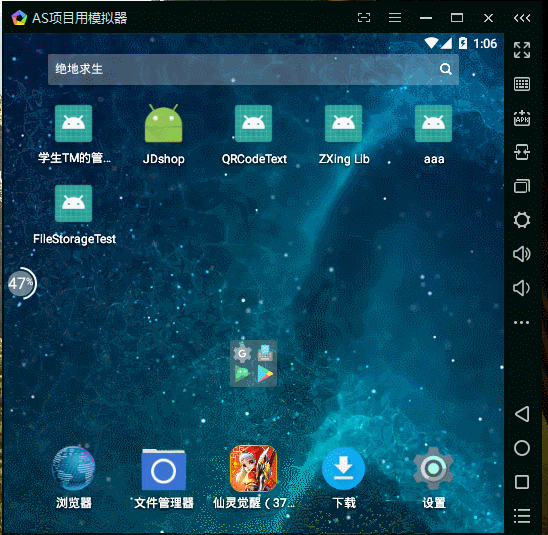
Task: Click the 47% memory cleaner bubble
Action: [22, 283]
